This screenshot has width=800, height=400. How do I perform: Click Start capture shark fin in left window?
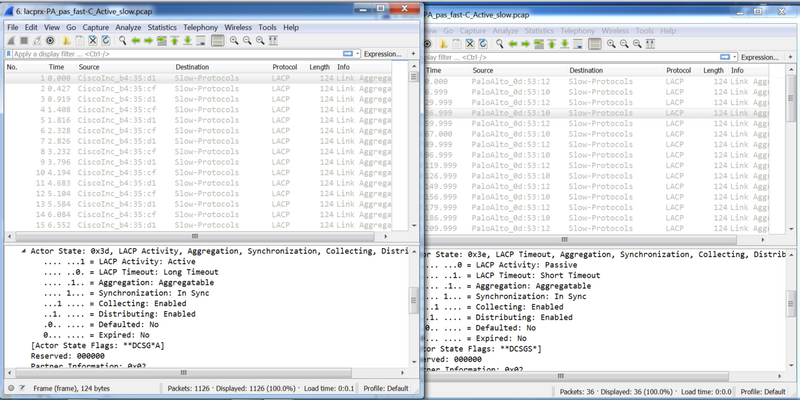pos(10,41)
